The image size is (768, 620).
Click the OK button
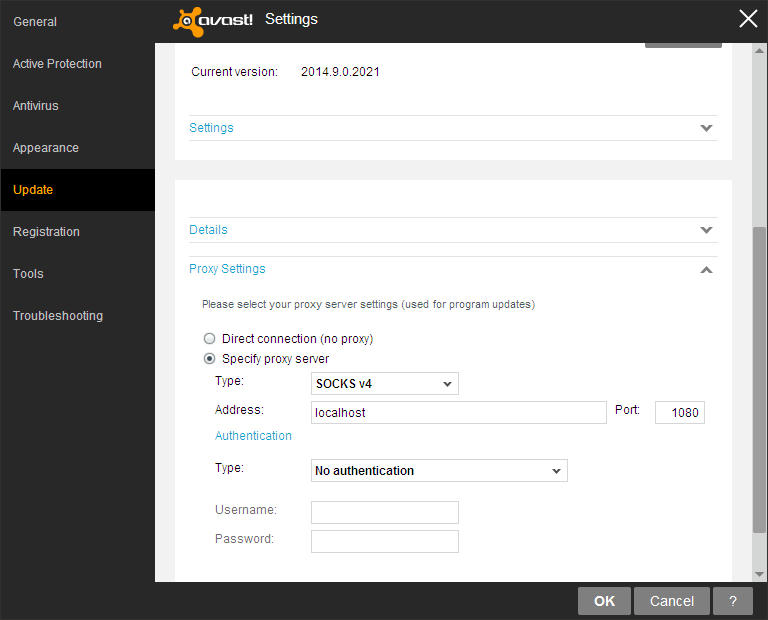604,601
